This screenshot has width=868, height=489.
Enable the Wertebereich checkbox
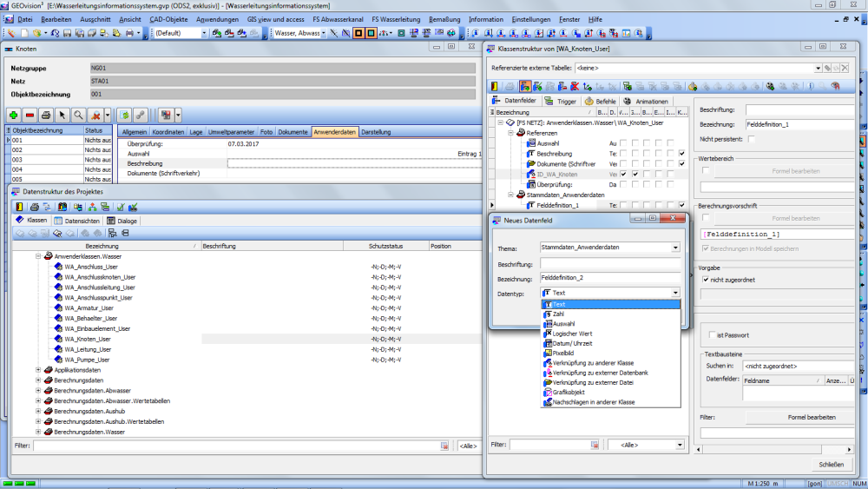[x=706, y=170]
